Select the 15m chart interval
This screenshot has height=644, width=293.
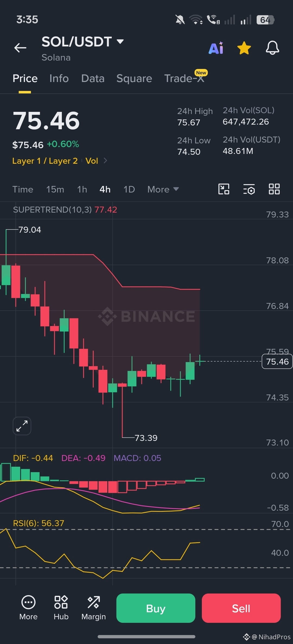click(x=55, y=189)
